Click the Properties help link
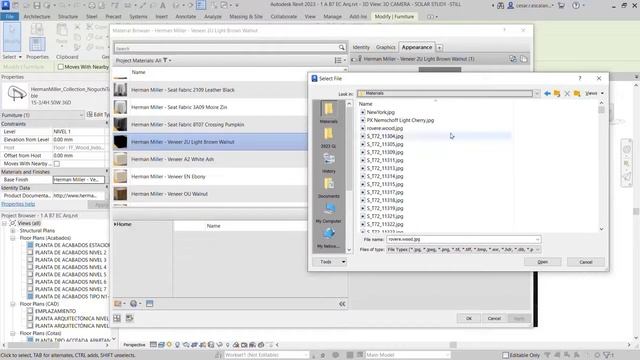640x360 pixels. tap(18, 204)
